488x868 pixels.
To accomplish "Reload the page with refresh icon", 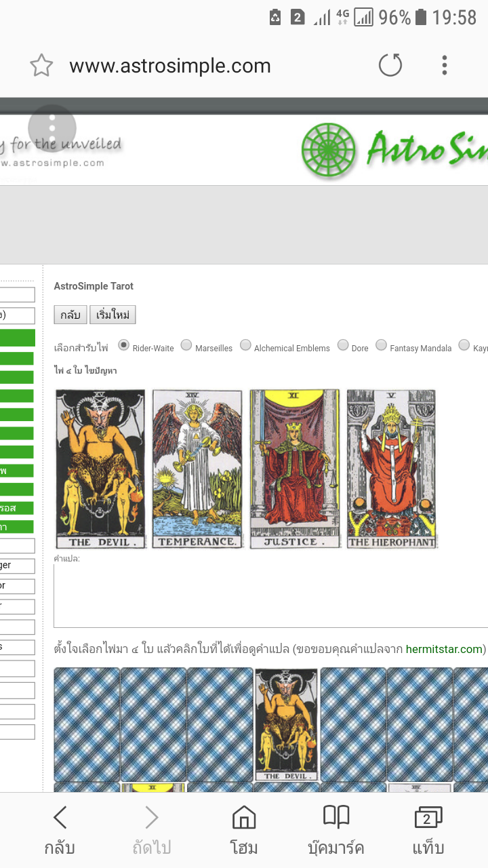I will pyautogui.click(x=390, y=65).
